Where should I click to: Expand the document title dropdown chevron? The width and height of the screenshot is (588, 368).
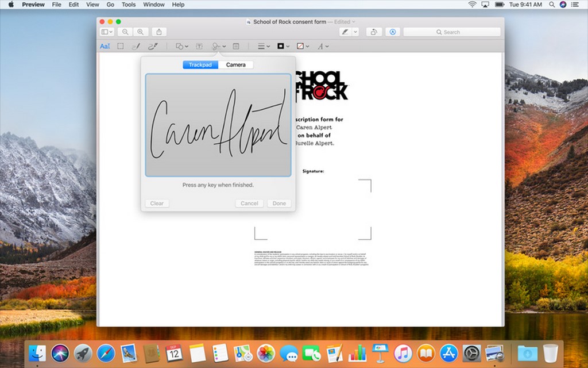click(354, 22)
